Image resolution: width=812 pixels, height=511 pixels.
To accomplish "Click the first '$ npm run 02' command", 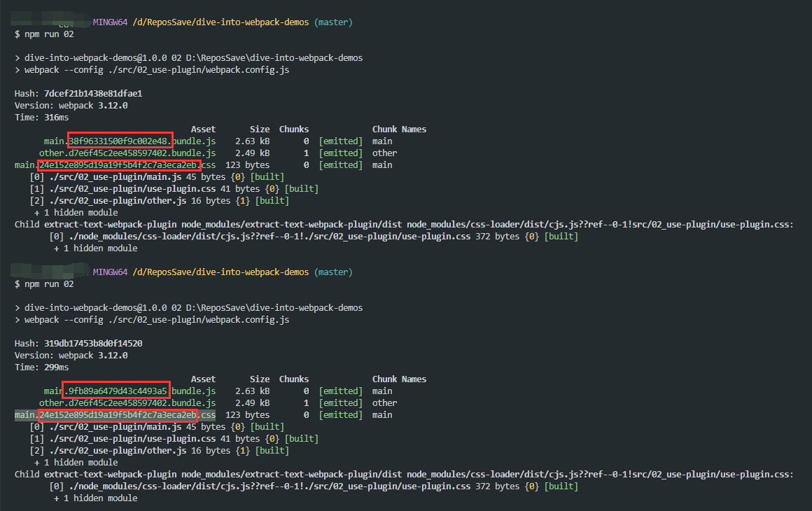I will point(43,34).
